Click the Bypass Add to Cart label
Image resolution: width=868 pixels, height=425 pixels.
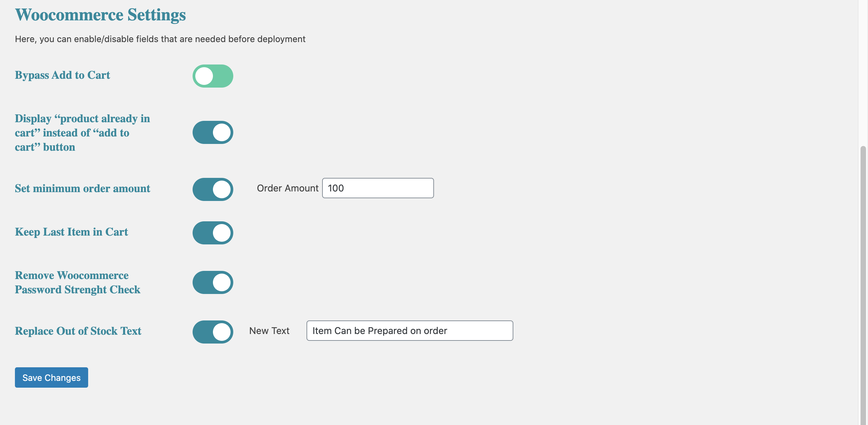(62, 75)
